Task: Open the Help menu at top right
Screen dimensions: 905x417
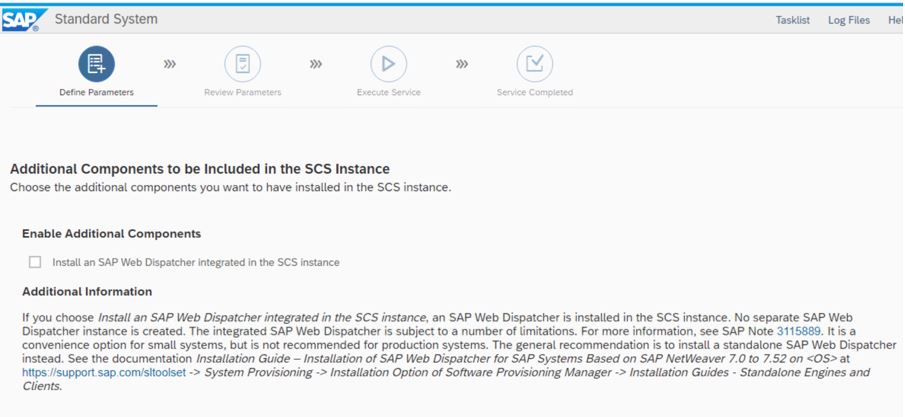Action: pyautogui.click(x=896, y=20)
